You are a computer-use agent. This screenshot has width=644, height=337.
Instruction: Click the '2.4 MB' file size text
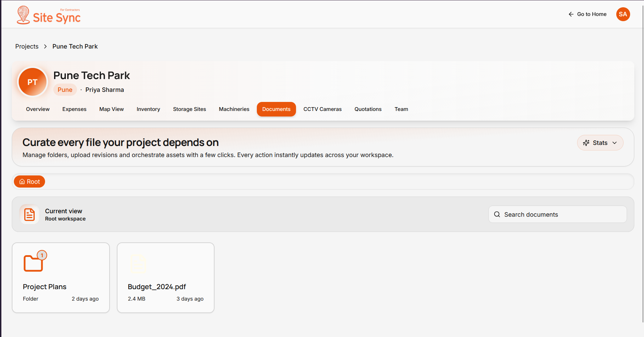click(137, 299)
